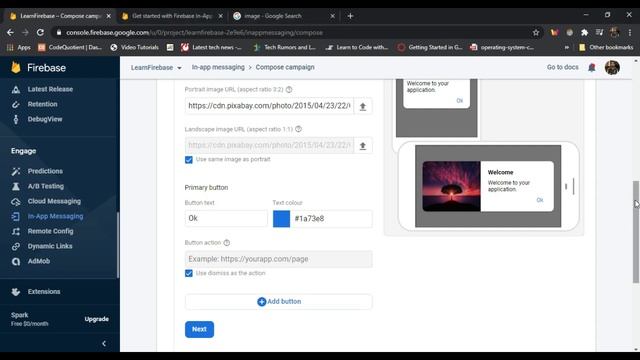640x360 pixels.
Task: Expand the LearnFirebase project dropdown
Action: click(x=156, y=67)
